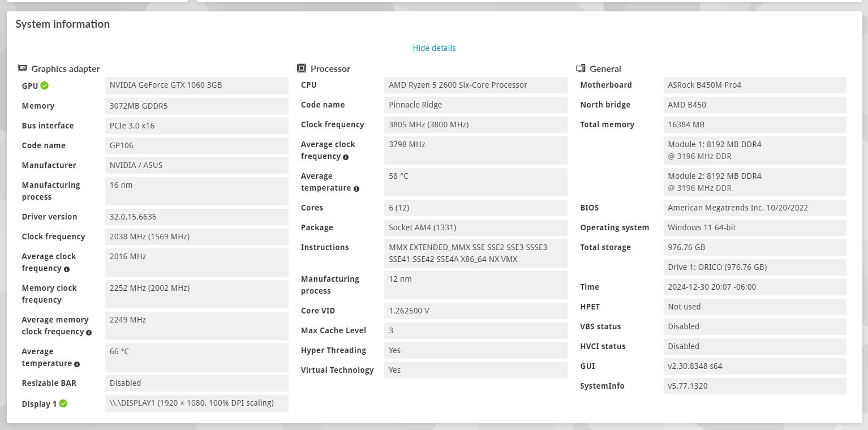Viewport: 868px width, 430px height.
Task: Click the Virtual Technology 'Yes' value
Action: (476, 370)
